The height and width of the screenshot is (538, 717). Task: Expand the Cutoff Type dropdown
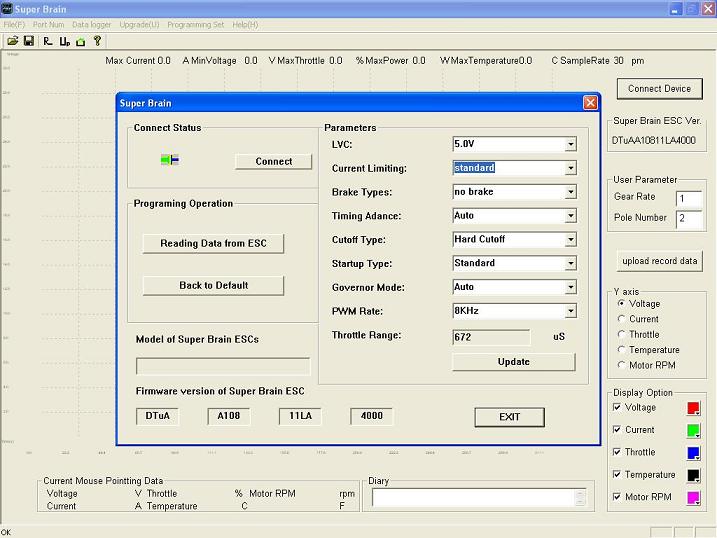pos(570,240)
